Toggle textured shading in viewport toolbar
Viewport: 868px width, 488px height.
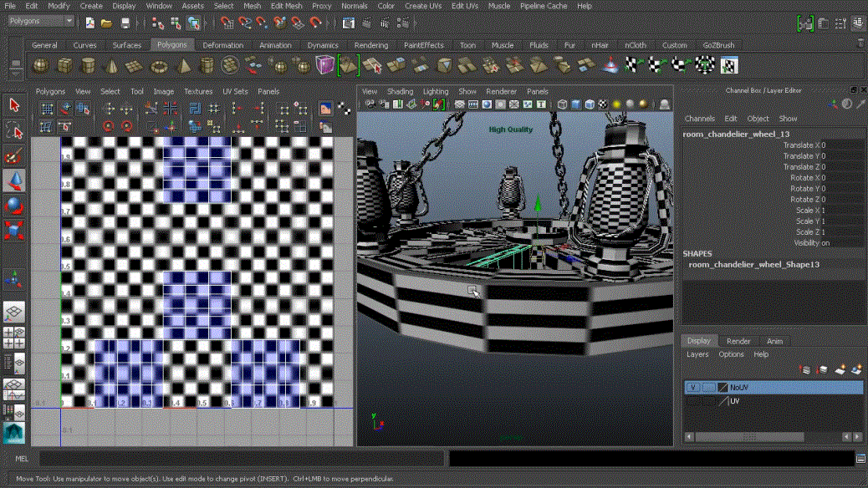(603, 104)
